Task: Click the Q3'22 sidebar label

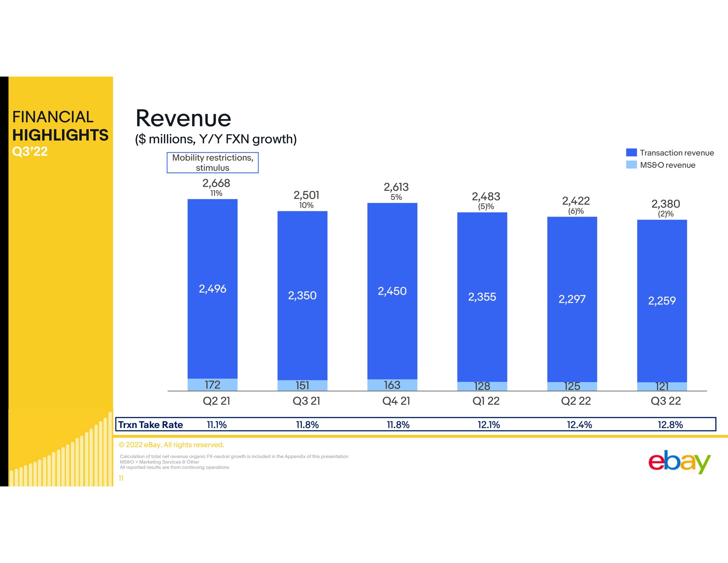Action: [x=30, y=151]
